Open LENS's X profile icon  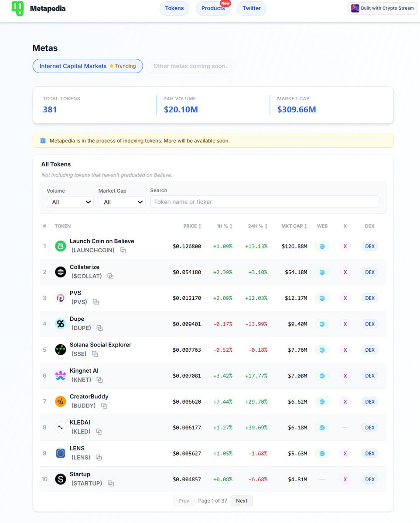[345, 453]
